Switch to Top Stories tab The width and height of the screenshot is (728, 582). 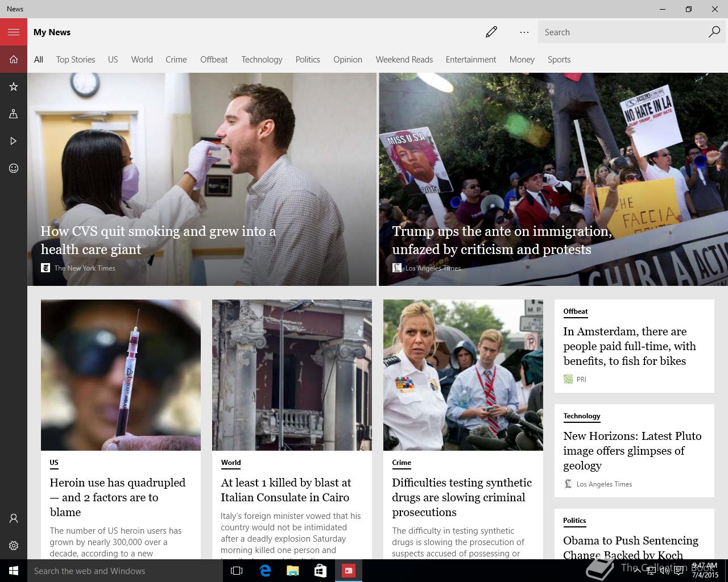point(76,59)
